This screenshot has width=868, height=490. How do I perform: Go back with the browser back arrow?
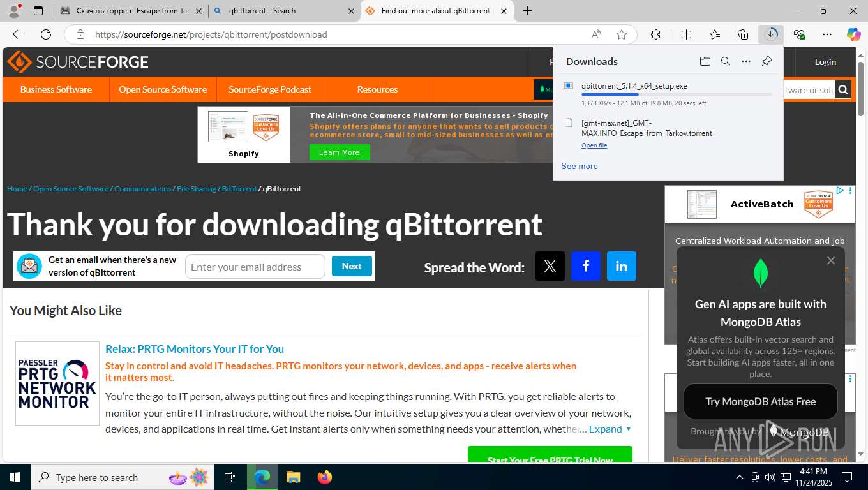tap(18, 34)
